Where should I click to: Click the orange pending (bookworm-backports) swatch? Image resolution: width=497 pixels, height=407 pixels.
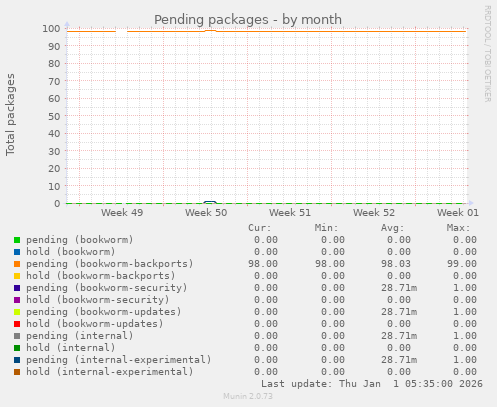coord(17,264)
